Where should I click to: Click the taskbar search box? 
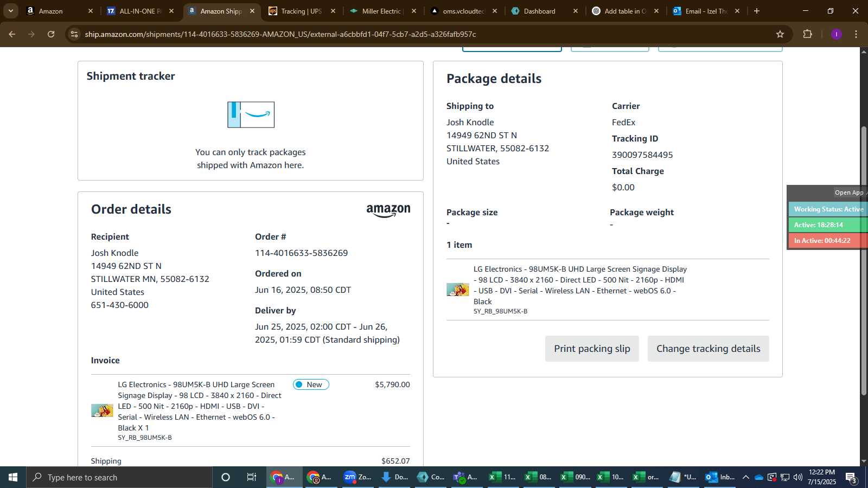point(119,477)
